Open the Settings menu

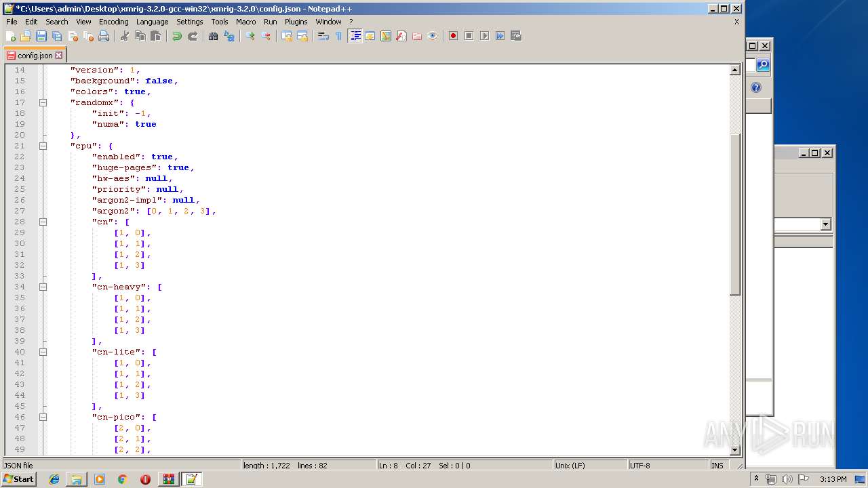[189, 22]
